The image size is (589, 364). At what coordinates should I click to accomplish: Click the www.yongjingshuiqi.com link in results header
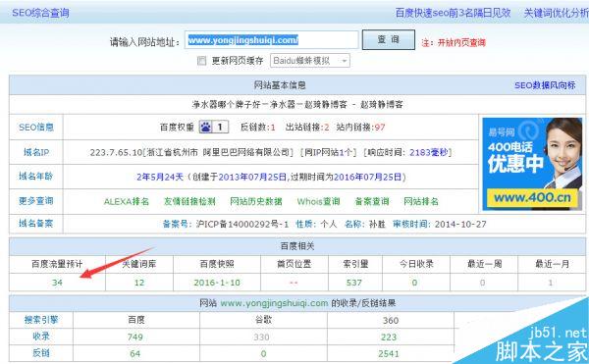pyautogui.click(x=274, y=303)
